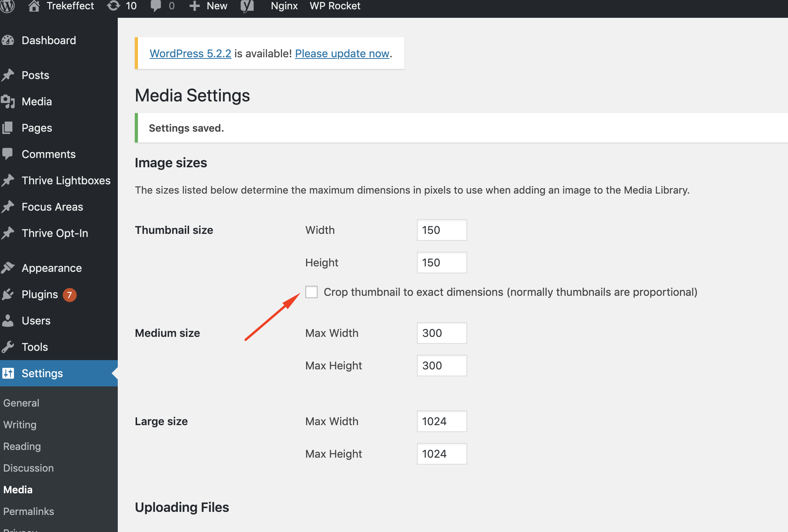Open the WordPress 5.2.2 release link
The height and width of the screenshot is (532, 788).
click(x=190, y=53)
